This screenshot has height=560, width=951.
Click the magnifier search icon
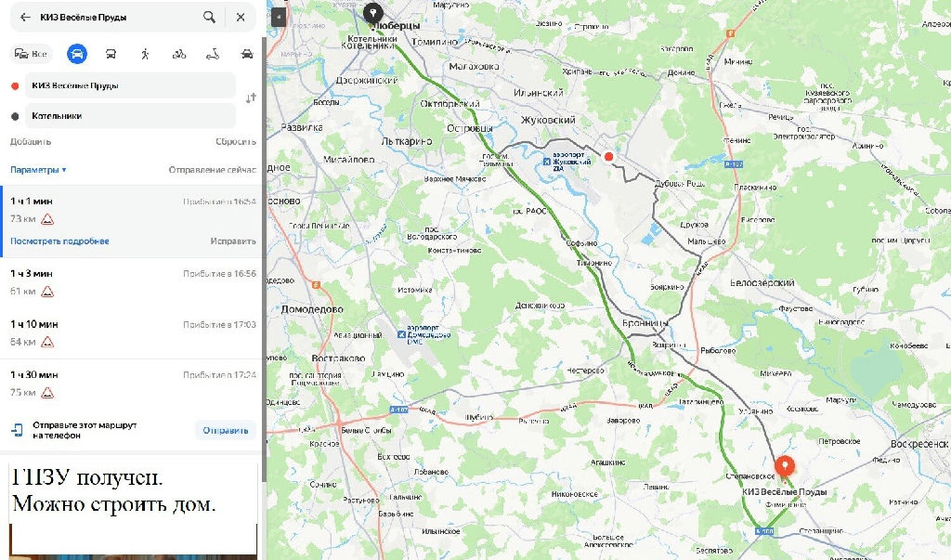click(x=209, y=17)
